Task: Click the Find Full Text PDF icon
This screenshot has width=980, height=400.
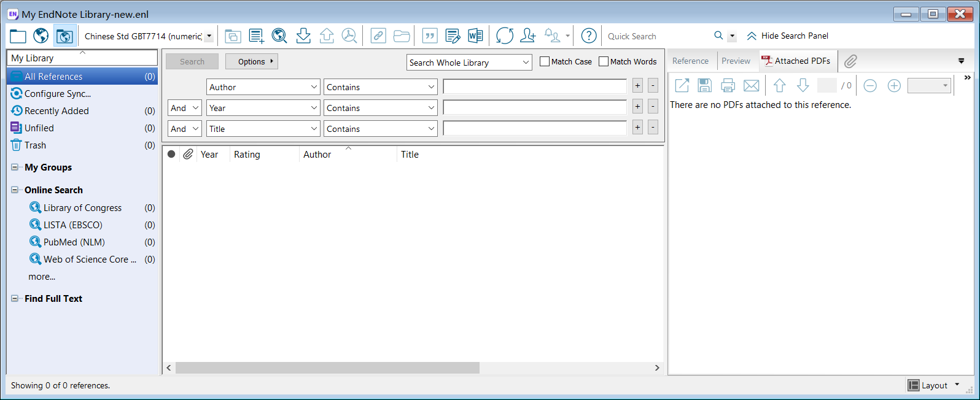Action: click(x=349, y=36)
